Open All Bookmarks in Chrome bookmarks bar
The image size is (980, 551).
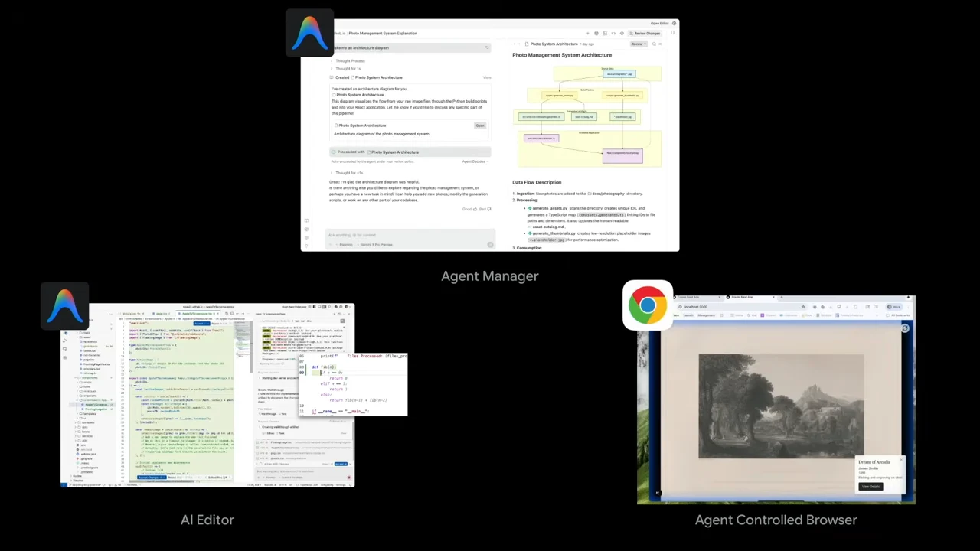[x=898, y=315]
